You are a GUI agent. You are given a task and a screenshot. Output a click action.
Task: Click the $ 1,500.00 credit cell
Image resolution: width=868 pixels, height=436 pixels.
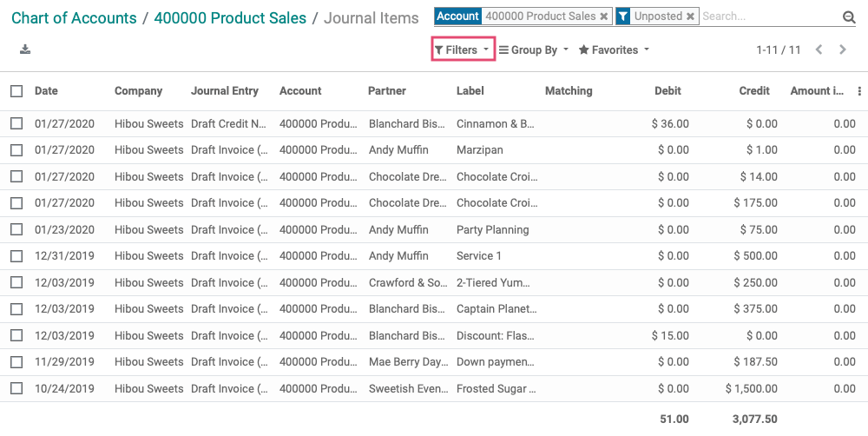pos(751,388)
